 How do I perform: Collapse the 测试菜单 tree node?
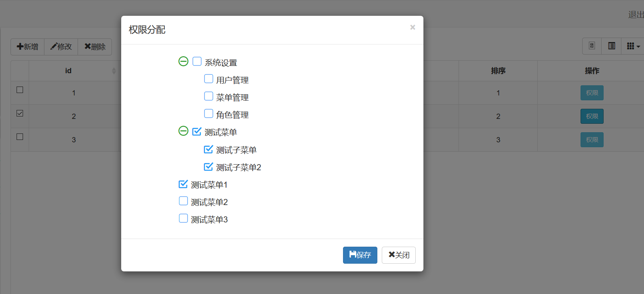[x=183, y=131]
